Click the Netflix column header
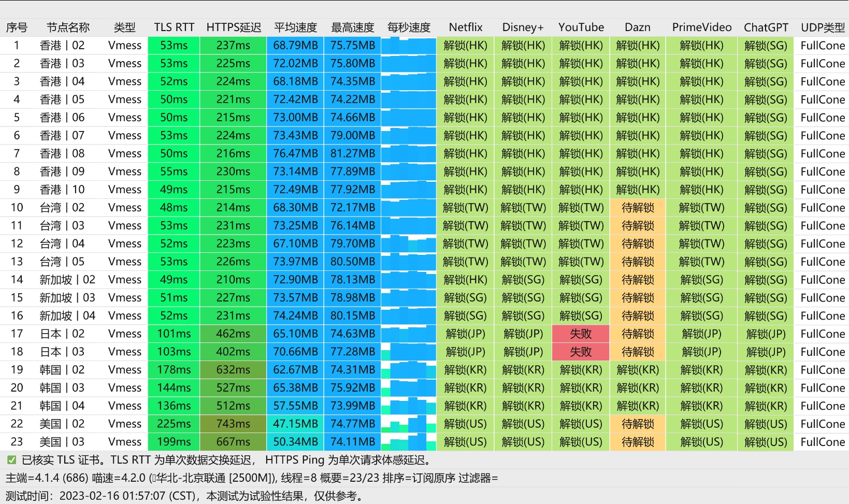The width and height of the screenshot is (849, 504). pos(465,27)
